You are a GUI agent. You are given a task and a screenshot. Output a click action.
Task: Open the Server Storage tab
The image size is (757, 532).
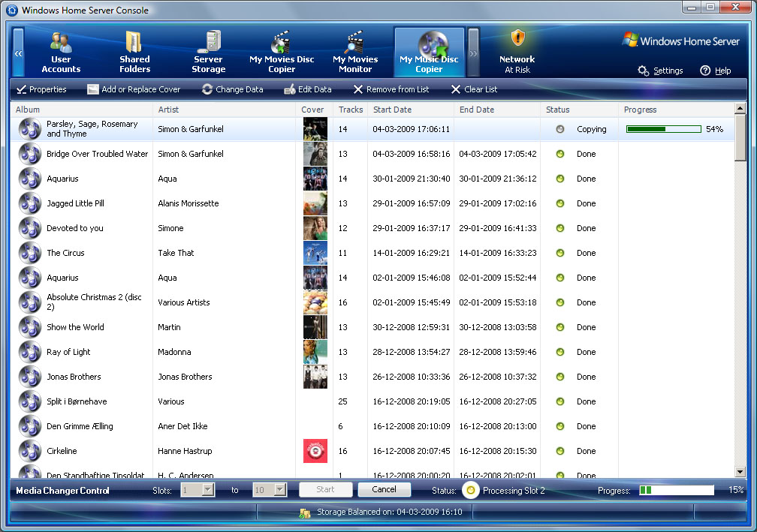(208, 53)
